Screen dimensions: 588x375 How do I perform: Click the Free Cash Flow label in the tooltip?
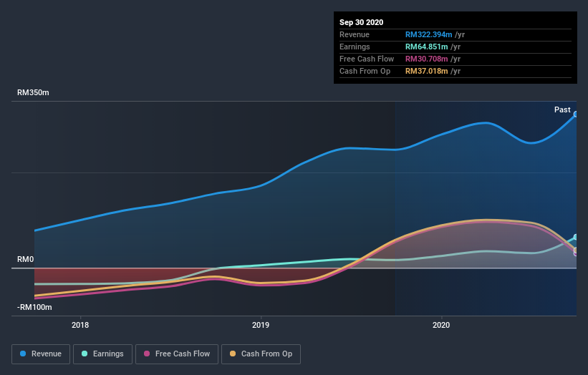pos(367,59)
